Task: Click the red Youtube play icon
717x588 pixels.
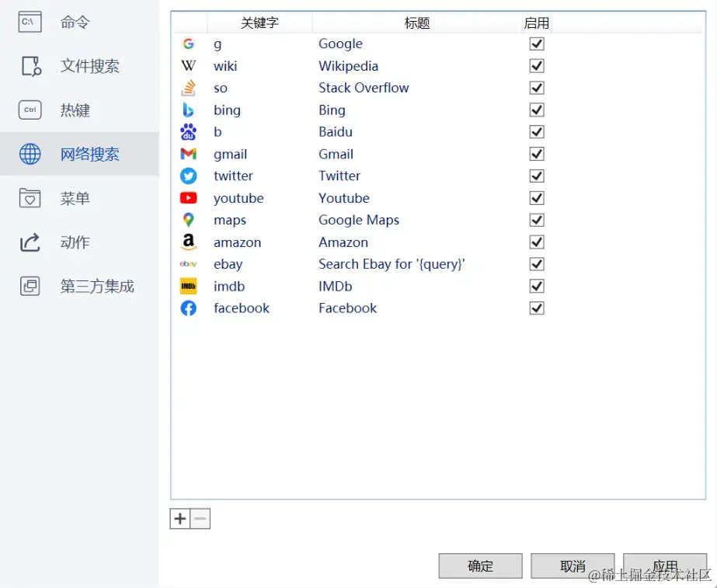Action: 189,198
